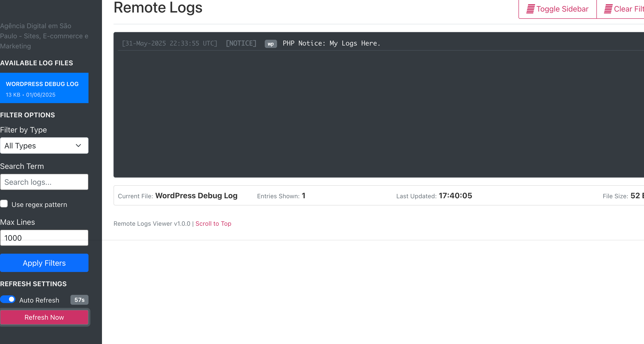Follow the Scroll to Top link
The height and width of the screenshot is (344, 644).
pyautogui.click(x=213, y=224)
